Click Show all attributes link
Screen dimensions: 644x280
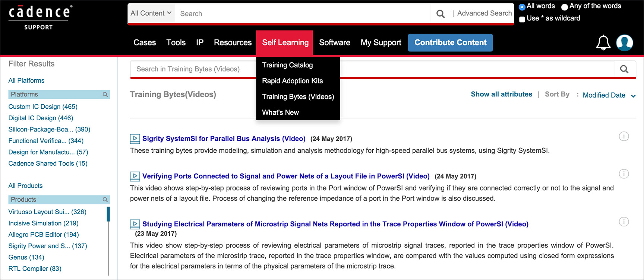point(501,94)
